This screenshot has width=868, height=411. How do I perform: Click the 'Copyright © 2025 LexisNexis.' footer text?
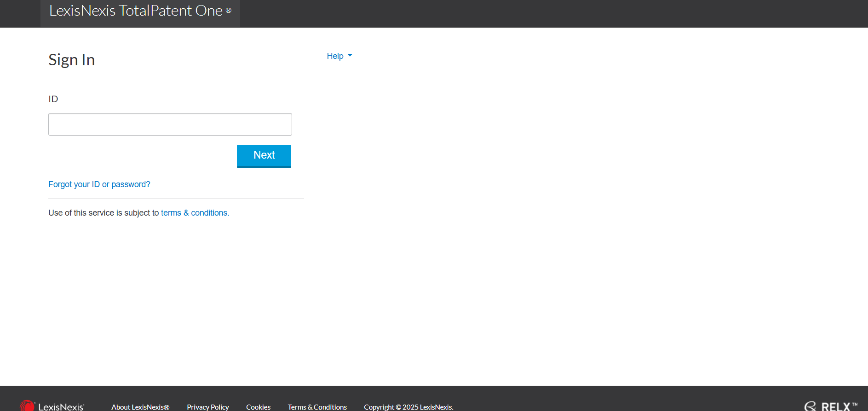click(408, 407)
